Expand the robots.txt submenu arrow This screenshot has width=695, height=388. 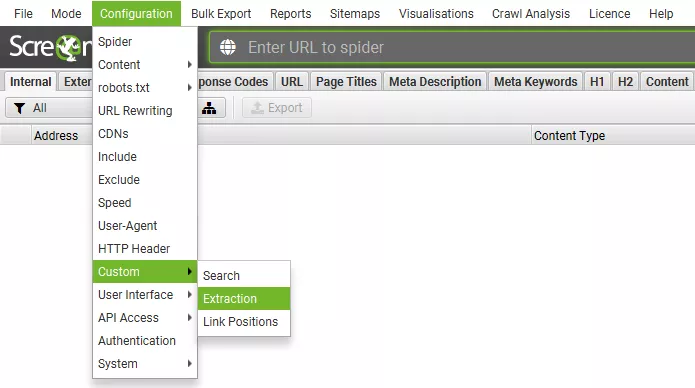pyautogui.click(x=190, y=87)
